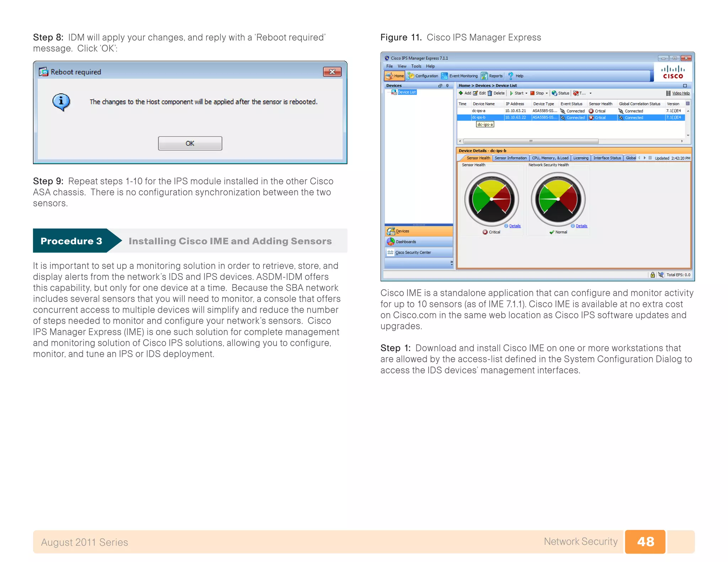The height and width of the screenshot is (562, 728).
Task: Click the Edit device pencil icon
Action: point(475,93)
